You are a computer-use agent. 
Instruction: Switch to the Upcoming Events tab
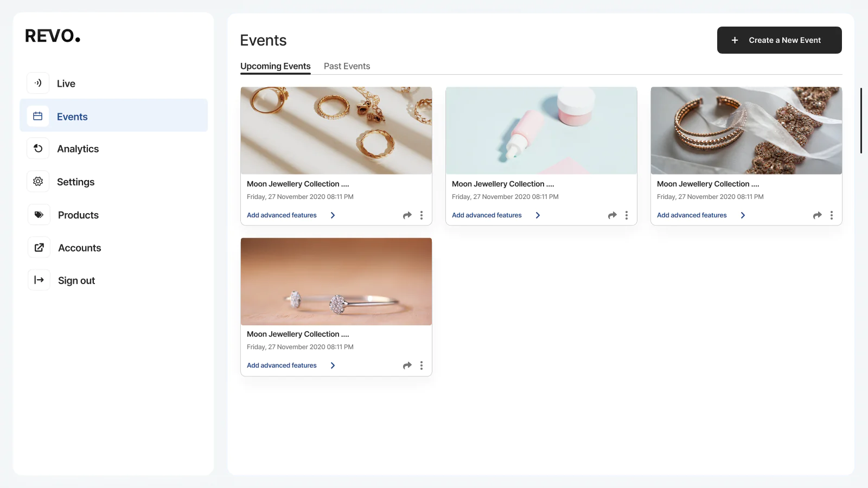276,66
